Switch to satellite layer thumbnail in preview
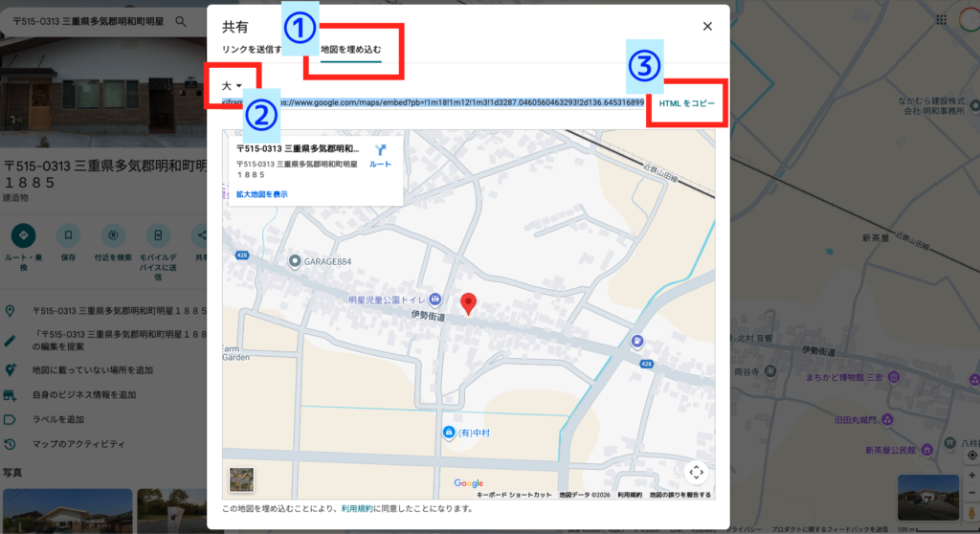This screenshot has width=980, height=534. pos(241,478)
